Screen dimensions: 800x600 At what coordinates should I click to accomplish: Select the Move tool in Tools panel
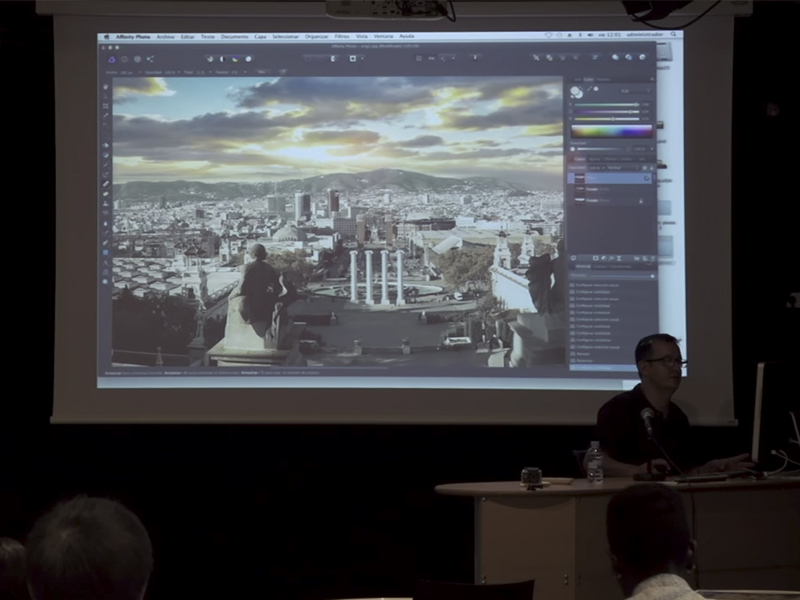tap(106, 95)
